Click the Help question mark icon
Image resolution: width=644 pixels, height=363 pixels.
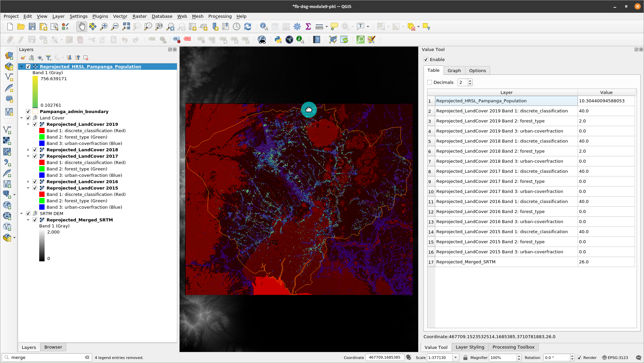point(317,40)
